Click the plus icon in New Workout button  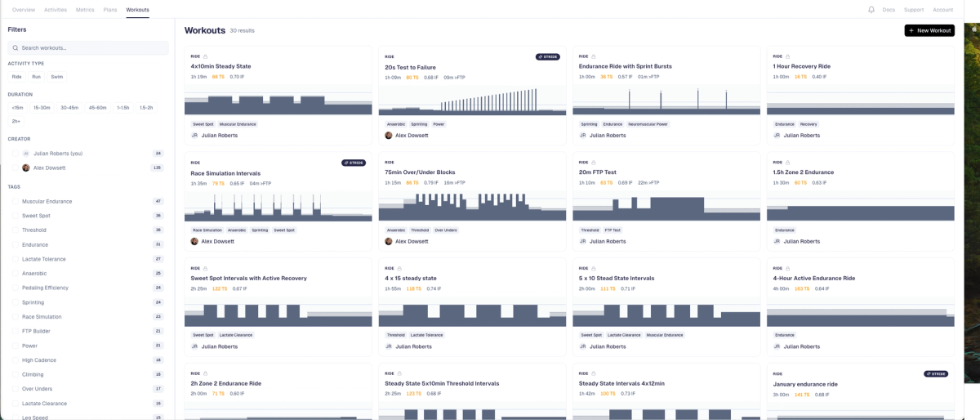coord(911,30)
